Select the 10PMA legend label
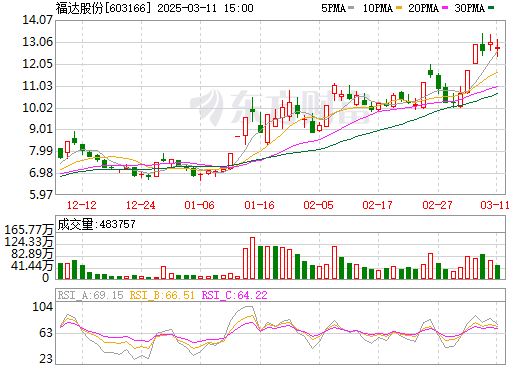The image size is (520, 365). click(x=378, y=8)
